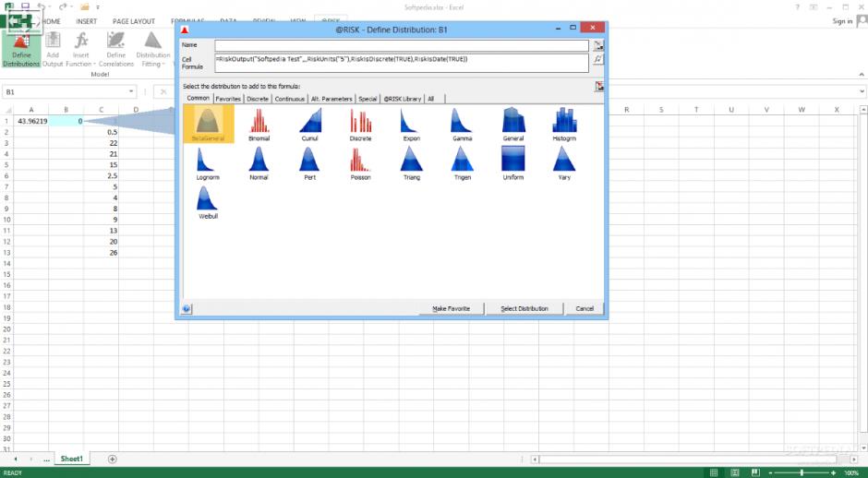The width and height of the screenshot is (868, 478).
Task: Click the Define Correlations ribbon icon
Action: [x=116, y=51]
